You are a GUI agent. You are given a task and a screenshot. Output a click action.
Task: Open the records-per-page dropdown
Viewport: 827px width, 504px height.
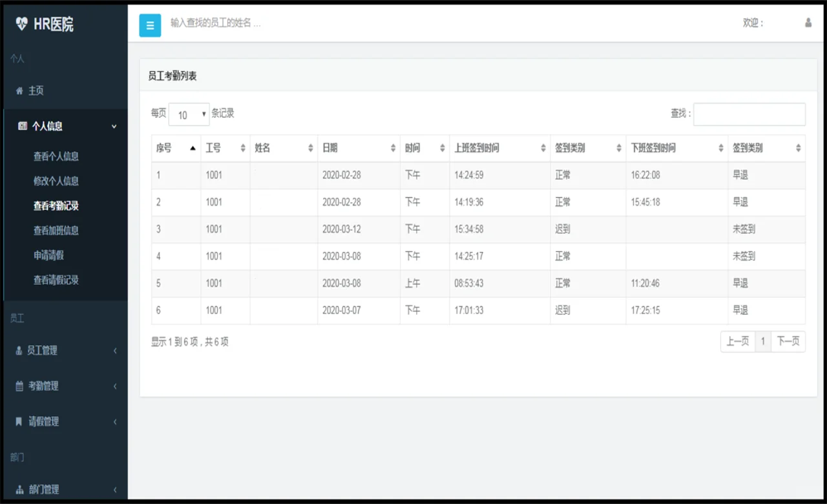pyautogui.click(x=189, y=114)
